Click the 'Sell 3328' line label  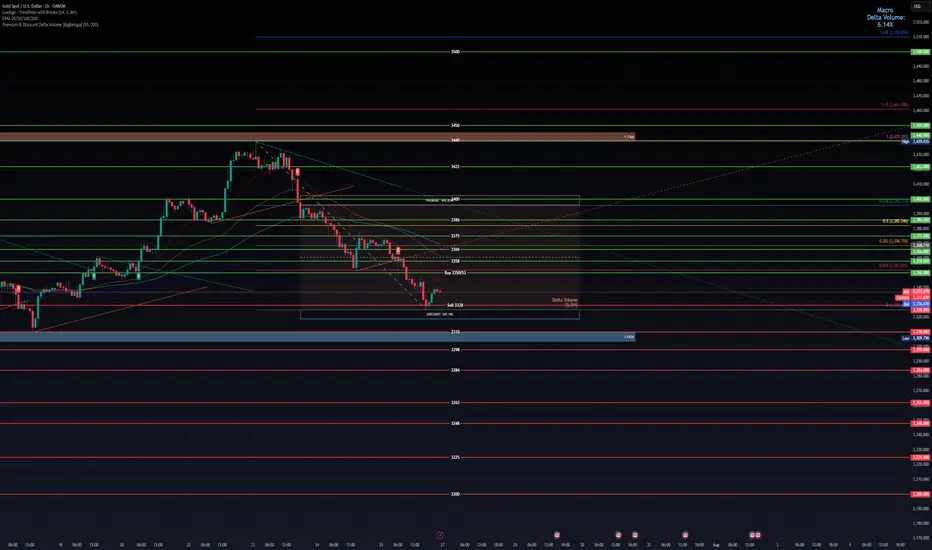[x=455, y=305]
